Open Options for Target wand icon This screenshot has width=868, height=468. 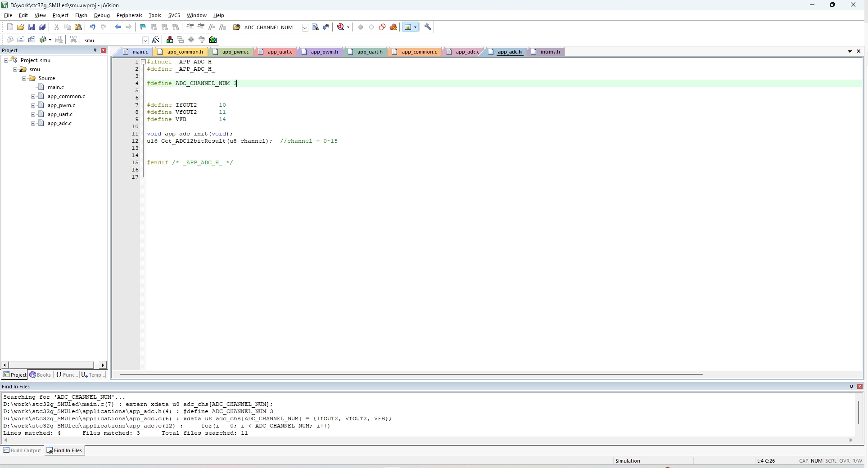pyautogui.click(x=156, y=40)
